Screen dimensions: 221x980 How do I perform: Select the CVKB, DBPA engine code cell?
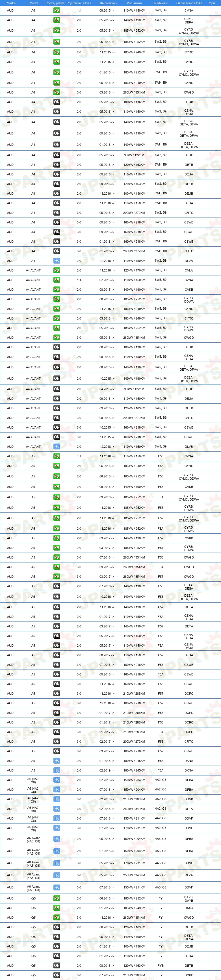189,21
